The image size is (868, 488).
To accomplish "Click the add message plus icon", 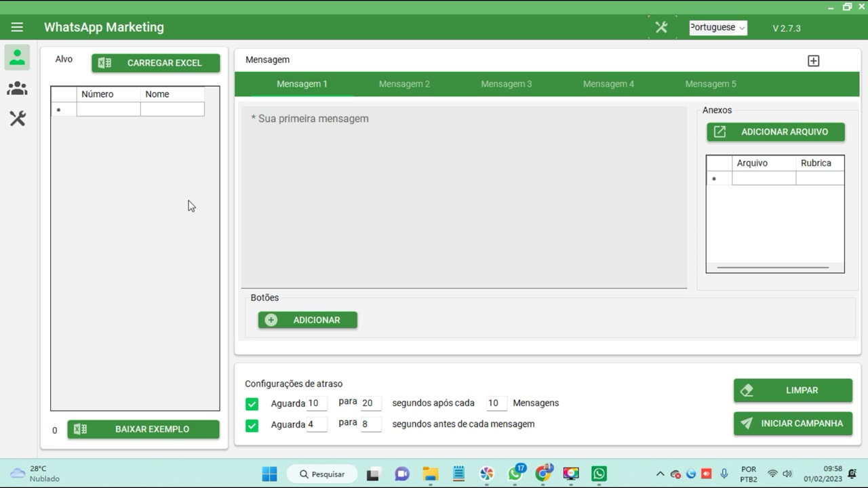I will pyautogui.click(x=814, y=61).
